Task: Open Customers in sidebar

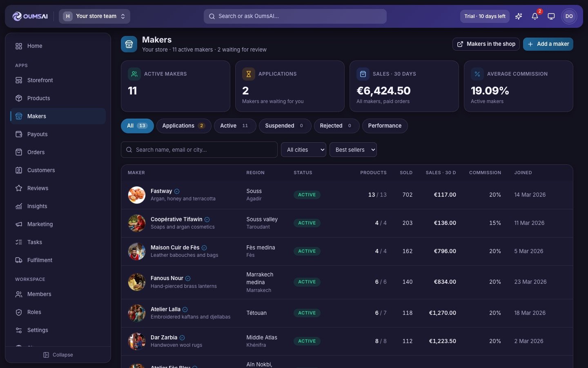Action: click(58, 170)
